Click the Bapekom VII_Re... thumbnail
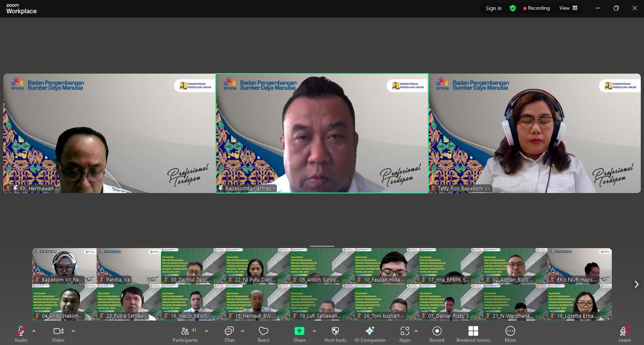This screenshot has width=644, height=345. pos(64,266)
